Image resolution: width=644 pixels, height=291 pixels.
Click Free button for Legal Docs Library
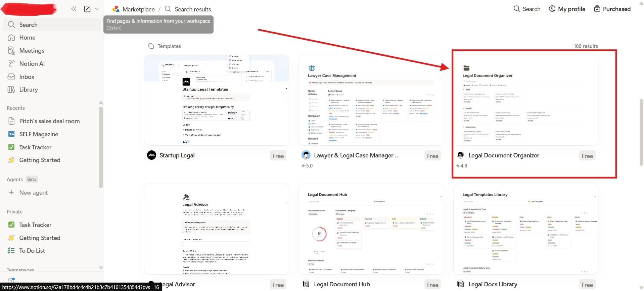click(587, 285)
